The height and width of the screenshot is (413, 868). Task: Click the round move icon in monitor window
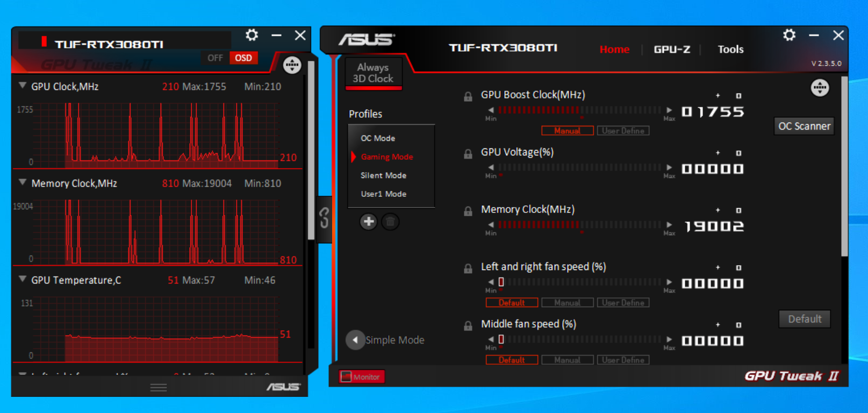point(292,65)
